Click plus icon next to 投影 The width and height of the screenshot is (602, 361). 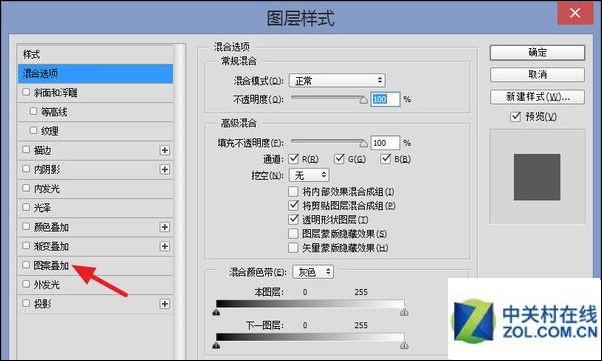coord(165,304)
